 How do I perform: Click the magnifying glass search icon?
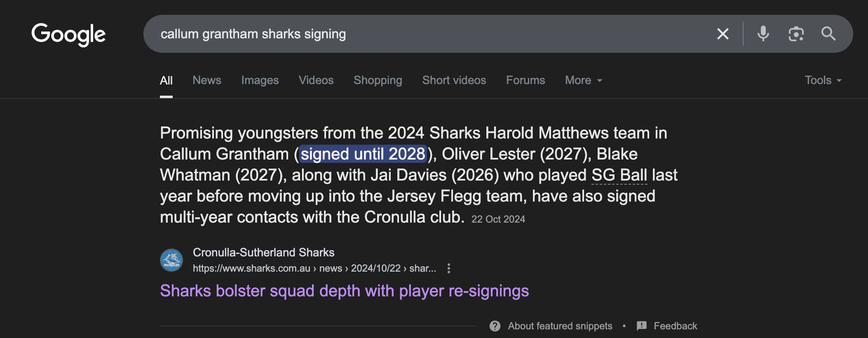point(828,34)
